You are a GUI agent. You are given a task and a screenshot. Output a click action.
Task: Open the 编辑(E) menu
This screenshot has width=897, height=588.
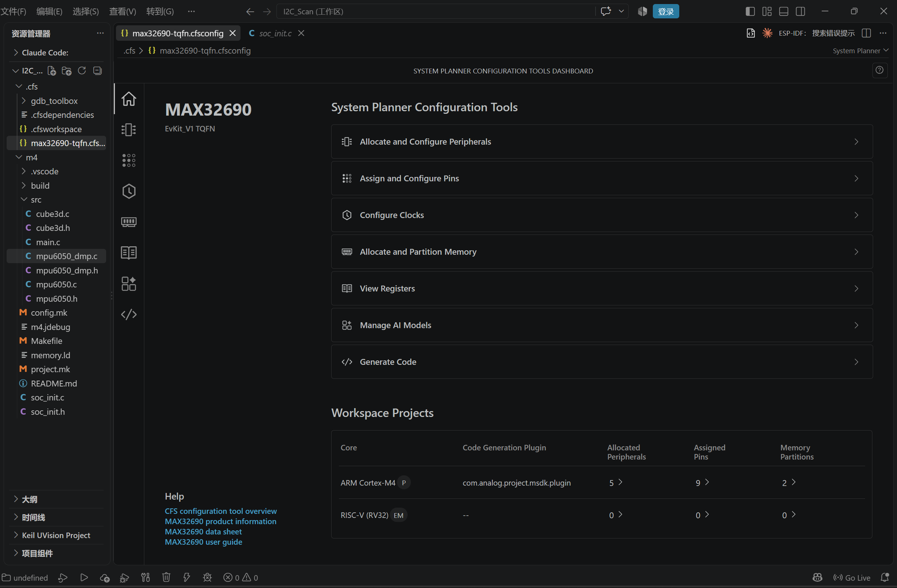[49, 11]
